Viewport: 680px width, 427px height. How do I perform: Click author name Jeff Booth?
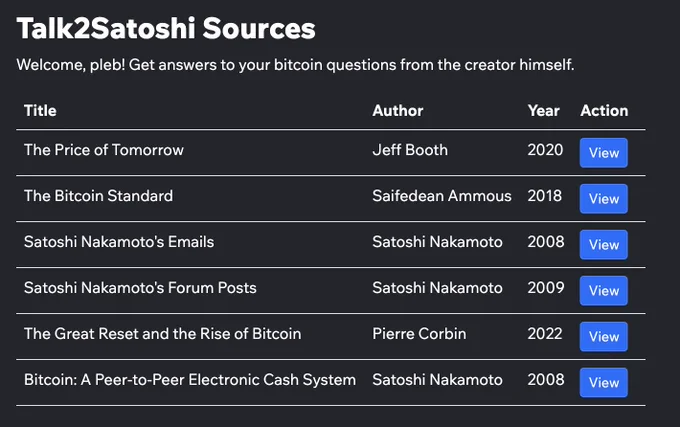click(410, 150)
